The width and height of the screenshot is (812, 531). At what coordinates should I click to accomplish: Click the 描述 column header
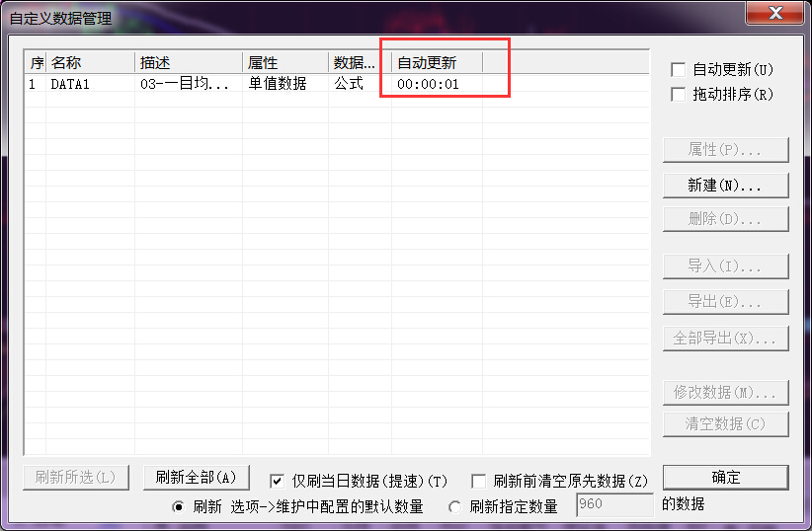pos(188,63)
